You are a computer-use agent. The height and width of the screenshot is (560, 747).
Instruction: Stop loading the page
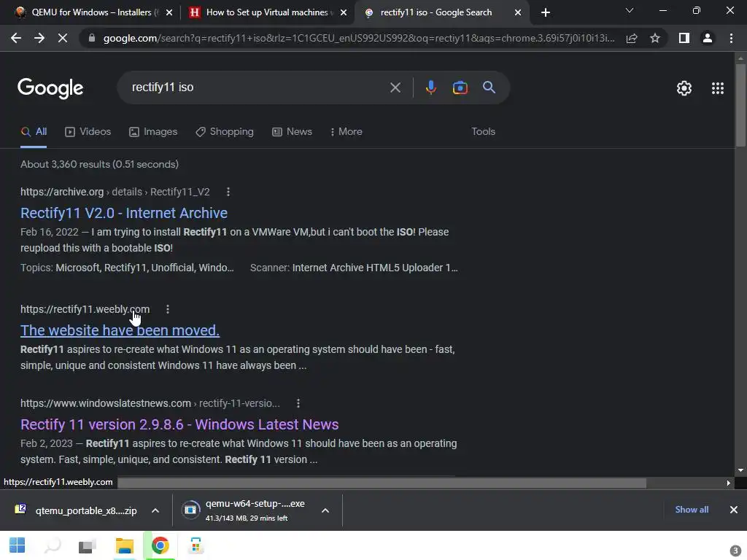coord(63,38)
